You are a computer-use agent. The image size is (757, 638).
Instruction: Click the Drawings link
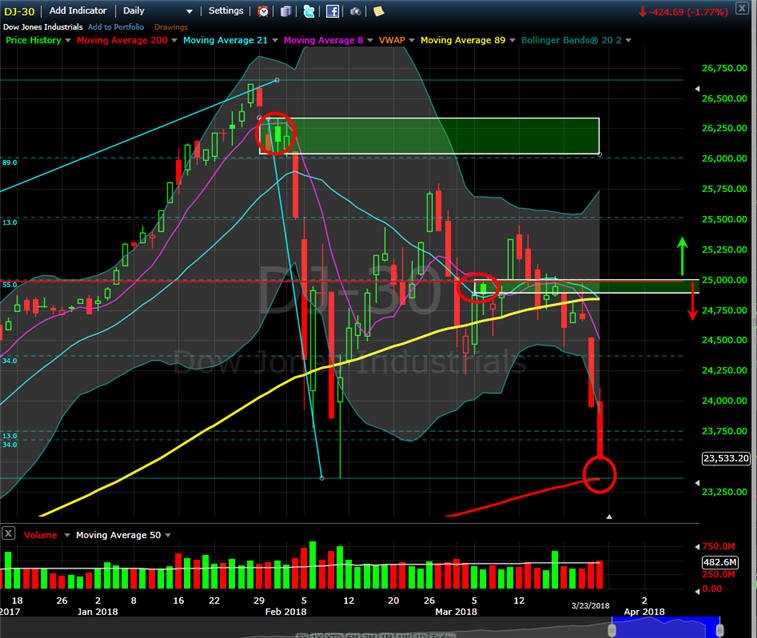point(171,27)
